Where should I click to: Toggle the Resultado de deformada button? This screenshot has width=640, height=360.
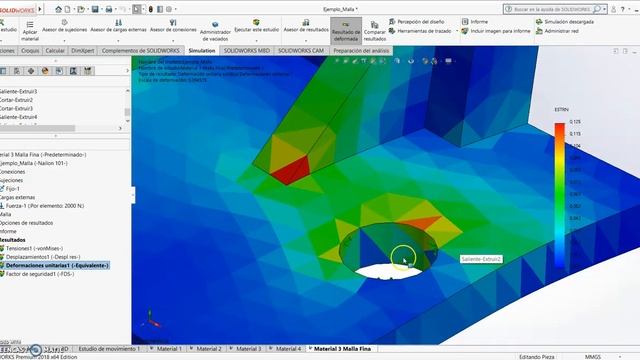coord(346,31)
